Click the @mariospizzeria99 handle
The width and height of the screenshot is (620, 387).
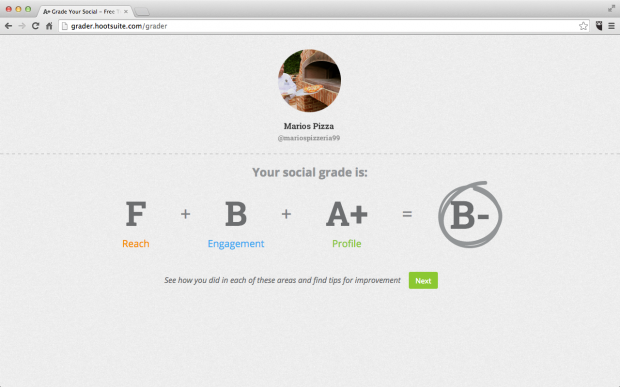point(309,138)
